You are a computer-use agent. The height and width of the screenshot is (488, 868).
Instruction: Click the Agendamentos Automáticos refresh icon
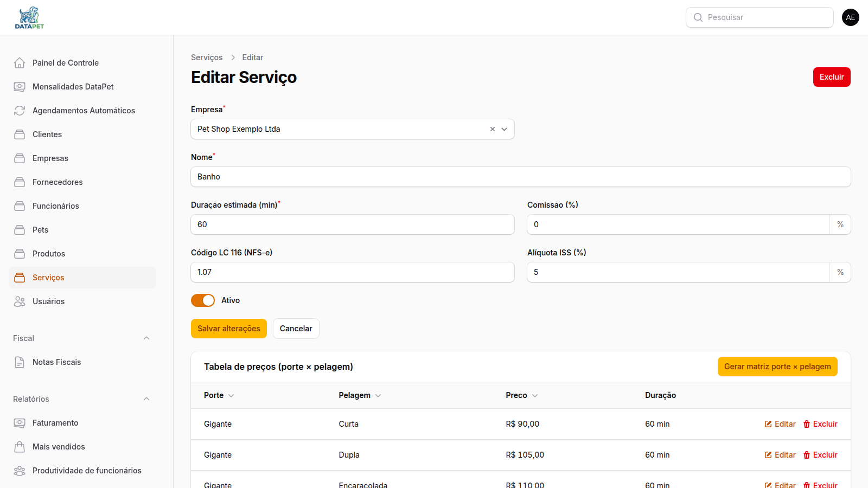click(x=20, y=111)
